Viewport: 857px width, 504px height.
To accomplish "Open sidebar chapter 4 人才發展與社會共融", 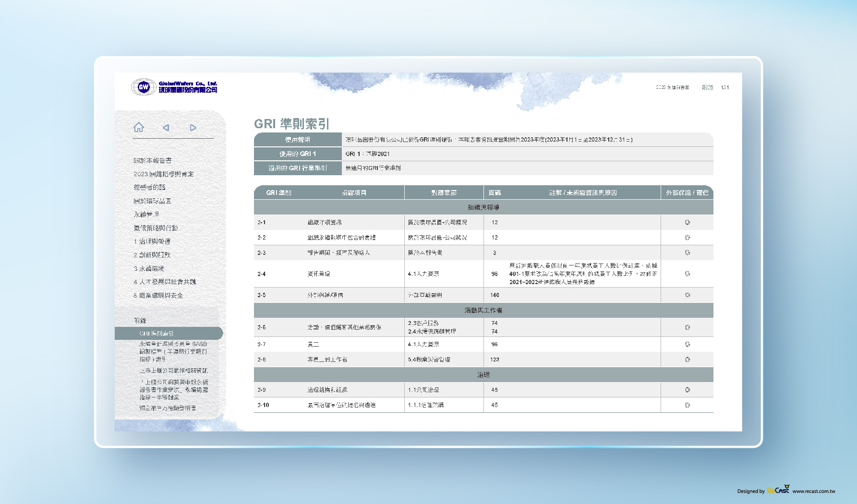I will (165, 282).
